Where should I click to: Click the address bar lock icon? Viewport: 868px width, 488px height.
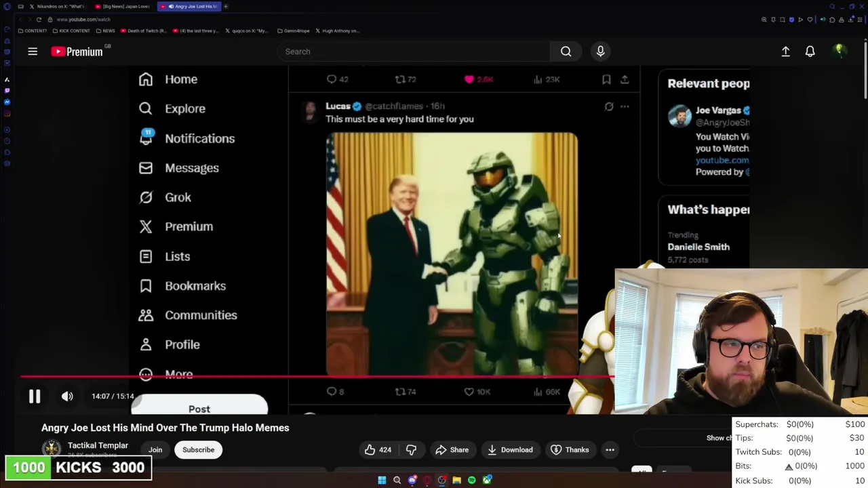pyautogui.click(x=50, y=20)
